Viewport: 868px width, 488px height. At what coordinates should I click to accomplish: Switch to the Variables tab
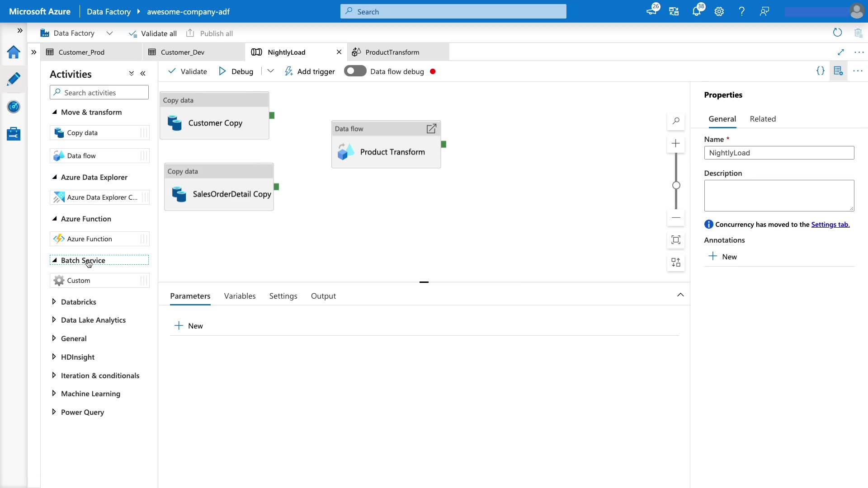point(240,296)
